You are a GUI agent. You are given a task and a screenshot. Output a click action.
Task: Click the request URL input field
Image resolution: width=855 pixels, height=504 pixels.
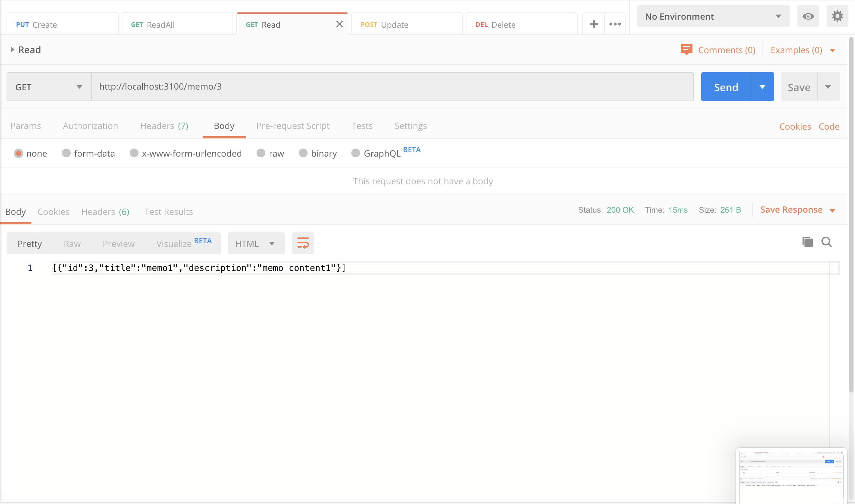[x=392, y=87]
